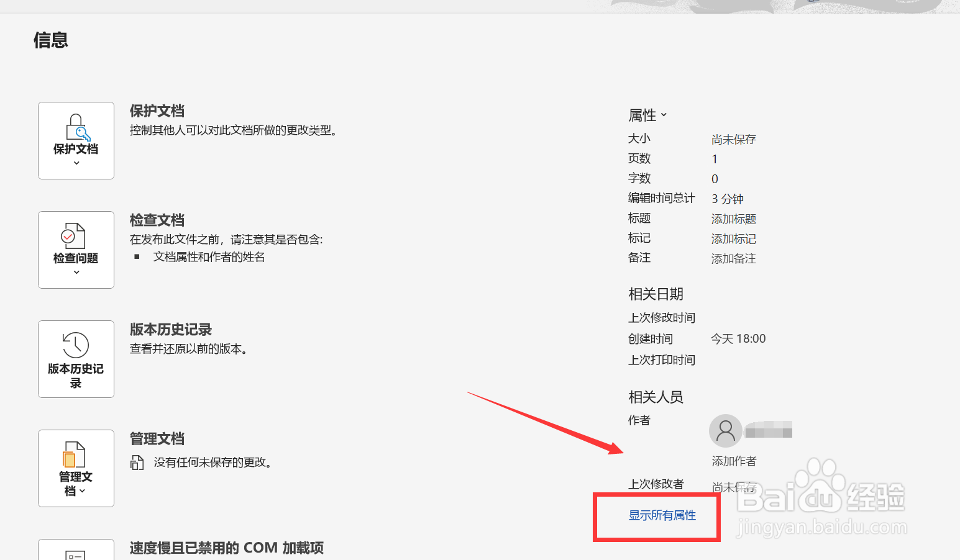The height and width of the screenshot is (560, 960).
Task: Open the 检查问题 chevron menu
Action: (x=76, y=271)
